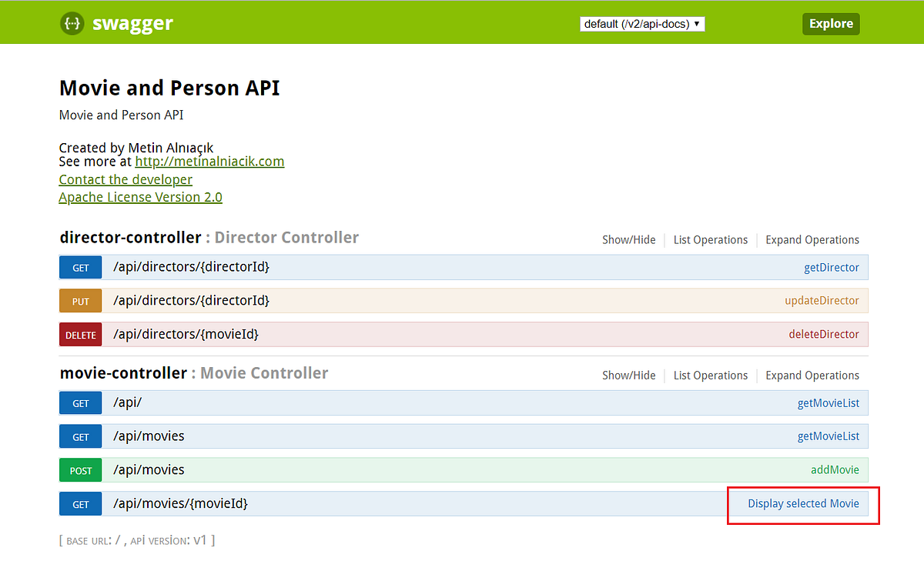Select the DELETE badge on /api/directors/{movieId}
924x581 pixels.
[80, 334]
